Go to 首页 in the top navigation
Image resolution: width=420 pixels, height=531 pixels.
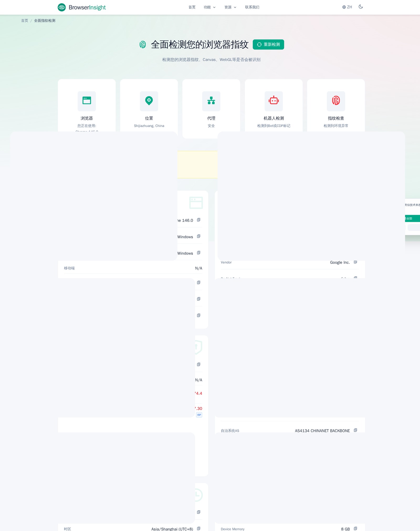[x=192, y=7]
